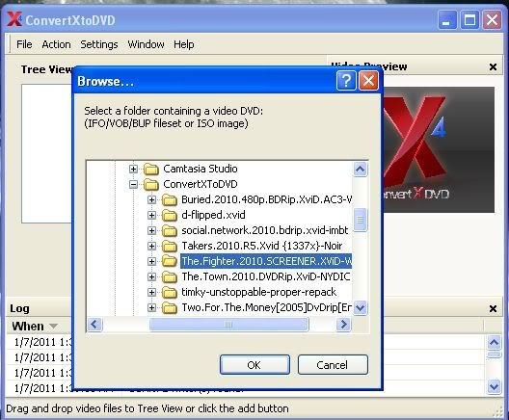Expand The.Fighter.2010.SCREENER folder node
The image size is (509, 420).
click(151, 261)
